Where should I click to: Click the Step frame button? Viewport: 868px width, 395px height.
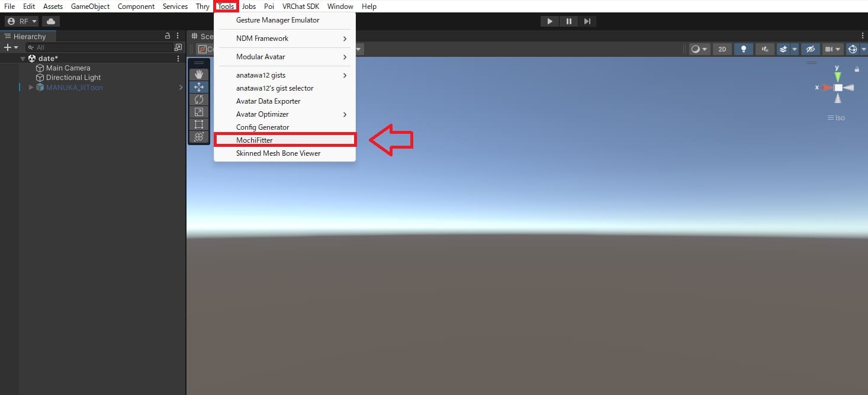[587, 21]
